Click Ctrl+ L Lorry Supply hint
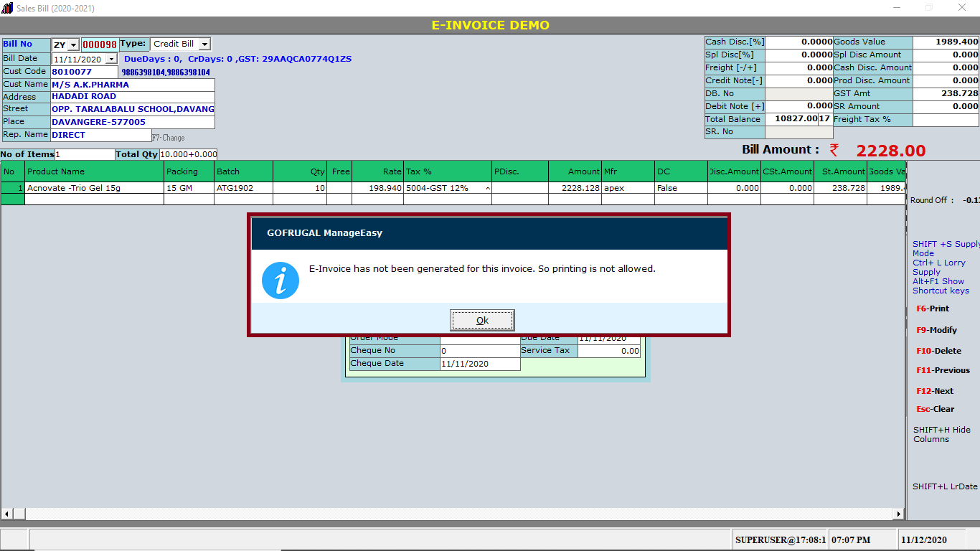 pyautogui.click(x=939, y=267)
